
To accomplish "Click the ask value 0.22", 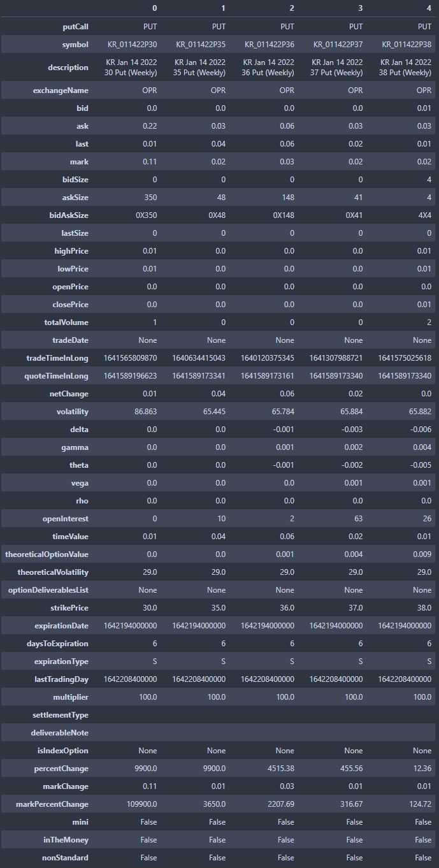I will click(149, 126).
